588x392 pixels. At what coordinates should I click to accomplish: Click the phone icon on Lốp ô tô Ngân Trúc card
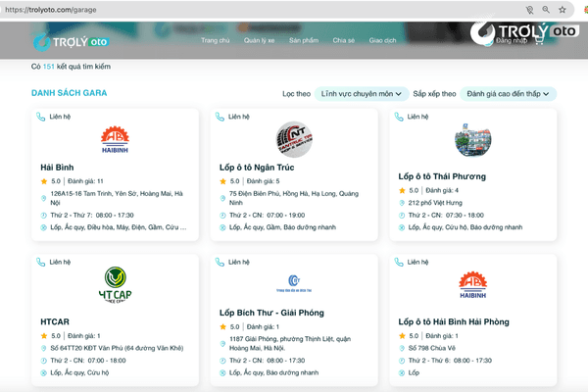coord(220,117)
